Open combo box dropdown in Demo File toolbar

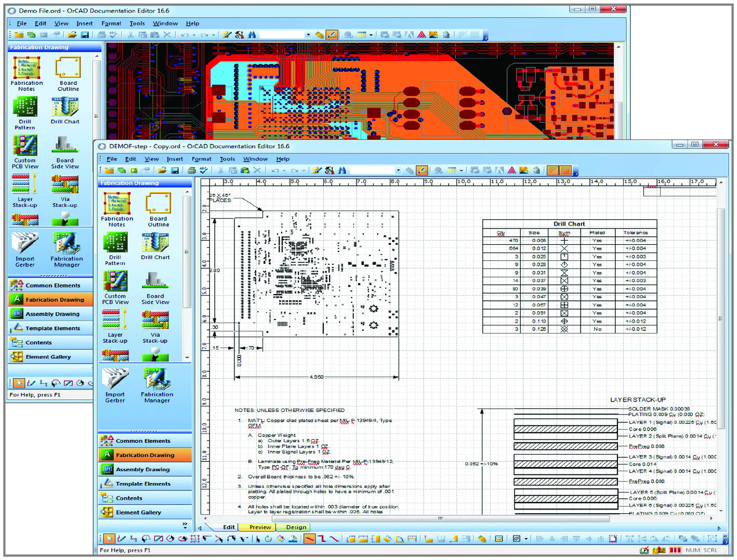308,35
